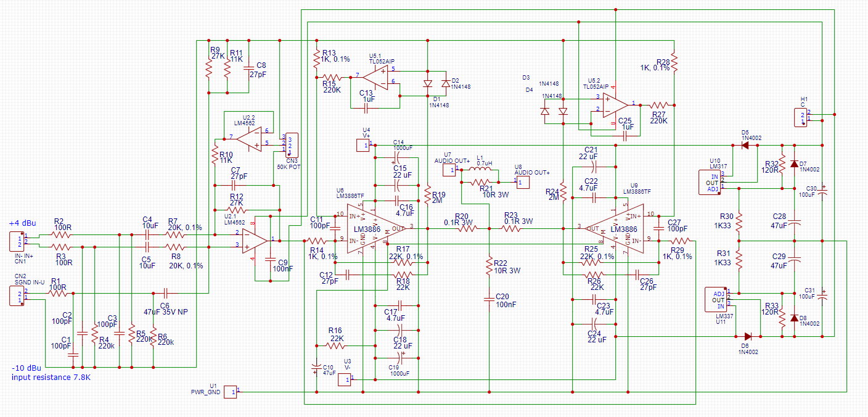Click the '-10 dBu' annotation text
Viewport: 868px width, 417px height.
point(25,368)
